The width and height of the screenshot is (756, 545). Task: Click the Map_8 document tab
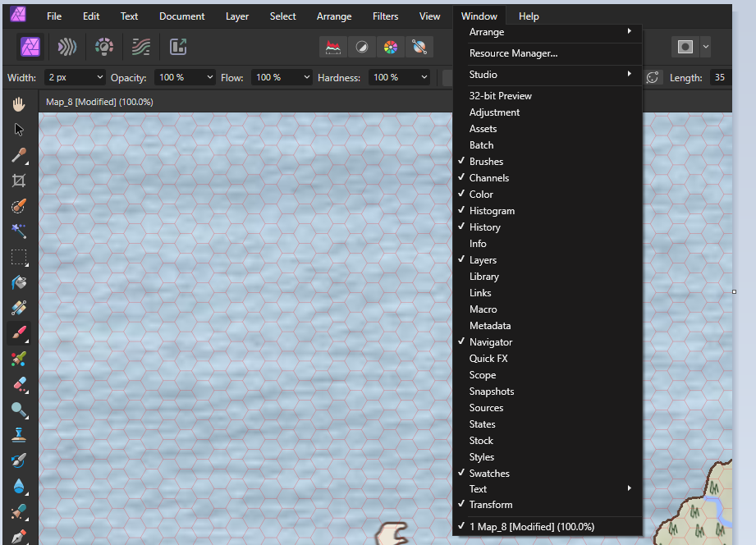click(x=99, y=101)
